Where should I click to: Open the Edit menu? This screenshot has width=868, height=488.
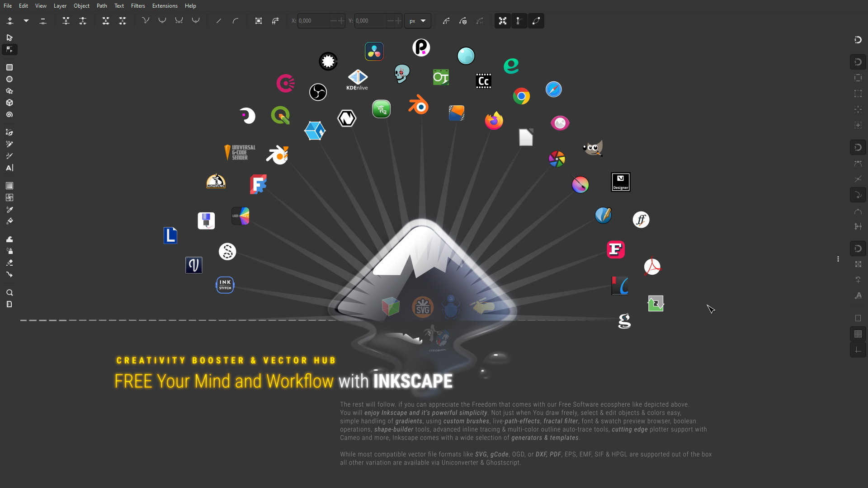pyautogui.click(x=24, y=6)
